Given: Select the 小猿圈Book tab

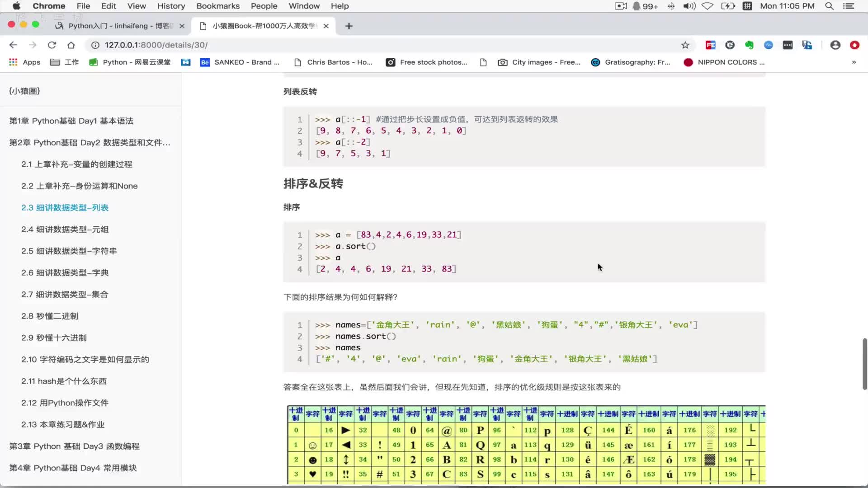Looking at the screenshot, I should (x=264, y=26).
